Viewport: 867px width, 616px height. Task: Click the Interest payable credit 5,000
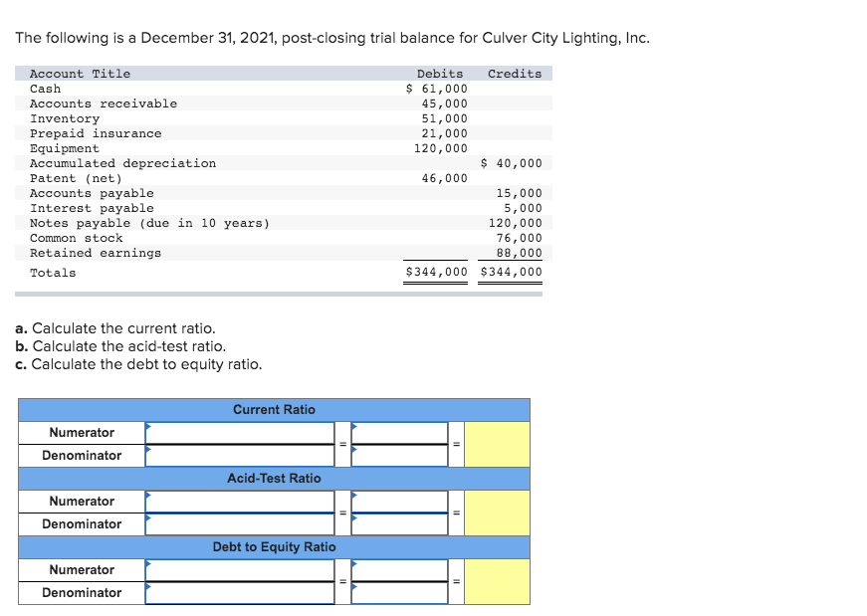coord(523,208)
